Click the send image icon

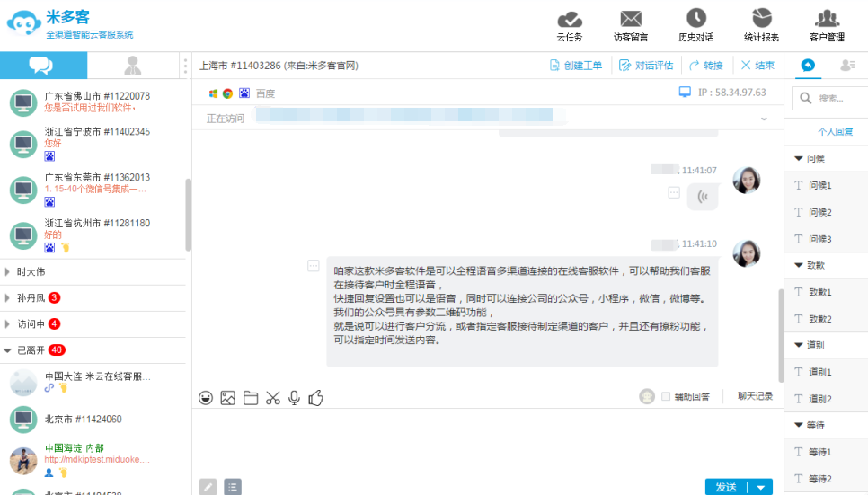pos(228,398)
